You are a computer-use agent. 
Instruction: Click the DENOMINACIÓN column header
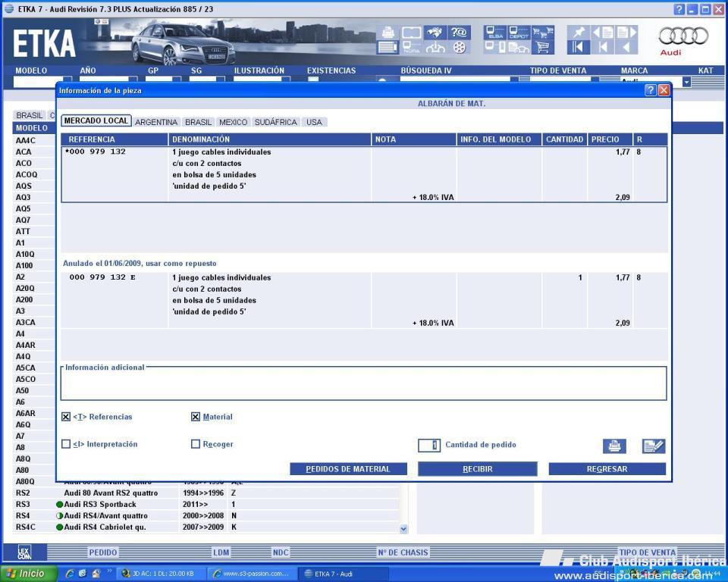[x=269, y=139]
